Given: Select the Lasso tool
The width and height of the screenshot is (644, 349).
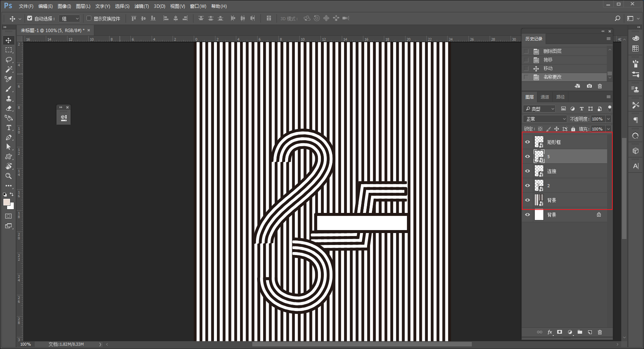Looking at the screenshot, I should pos(9,60).
